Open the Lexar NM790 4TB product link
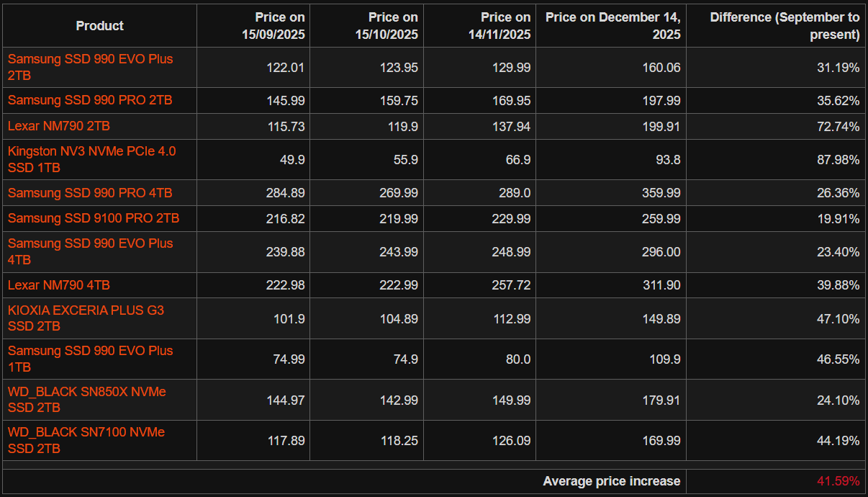 (x=59, y=285)
